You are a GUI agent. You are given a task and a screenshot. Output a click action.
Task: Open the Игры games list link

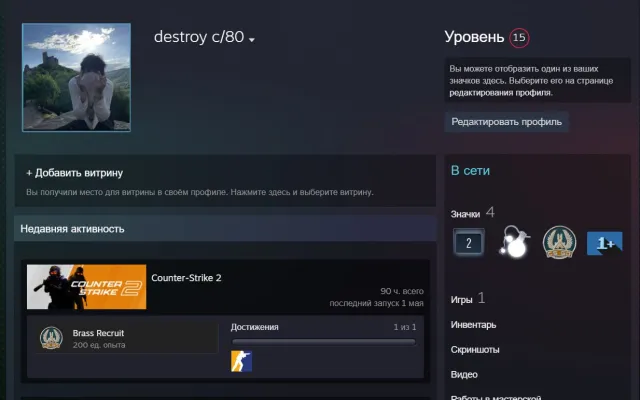click(461, 300)
